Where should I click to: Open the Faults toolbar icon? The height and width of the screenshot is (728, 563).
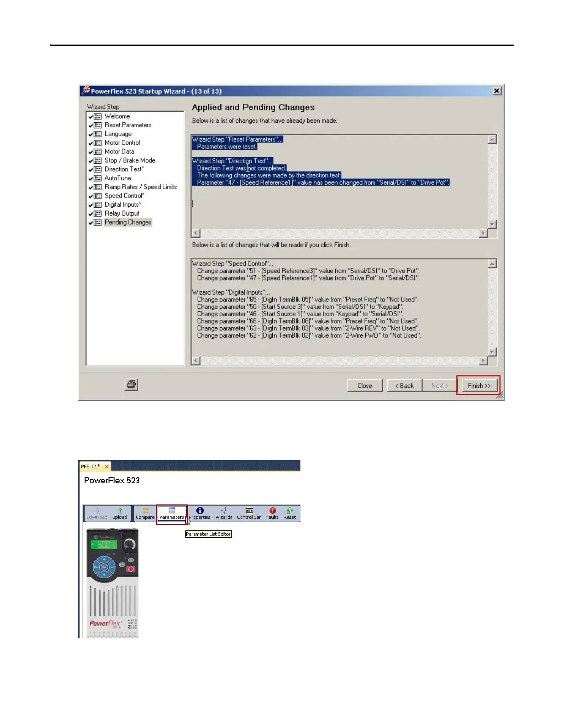tap(272, 513)
